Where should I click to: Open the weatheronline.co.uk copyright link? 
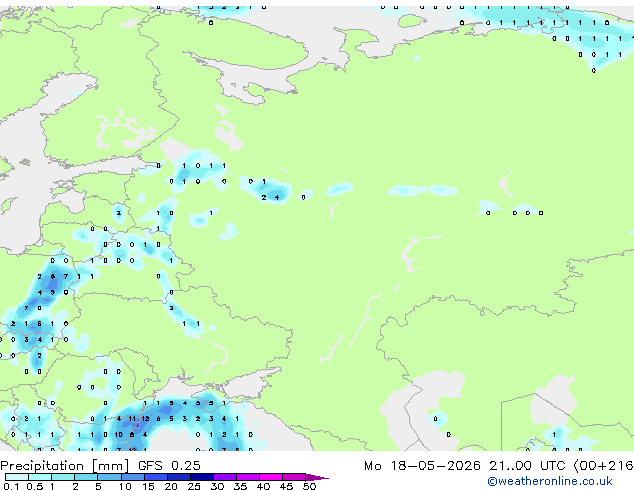click(550, 481)
